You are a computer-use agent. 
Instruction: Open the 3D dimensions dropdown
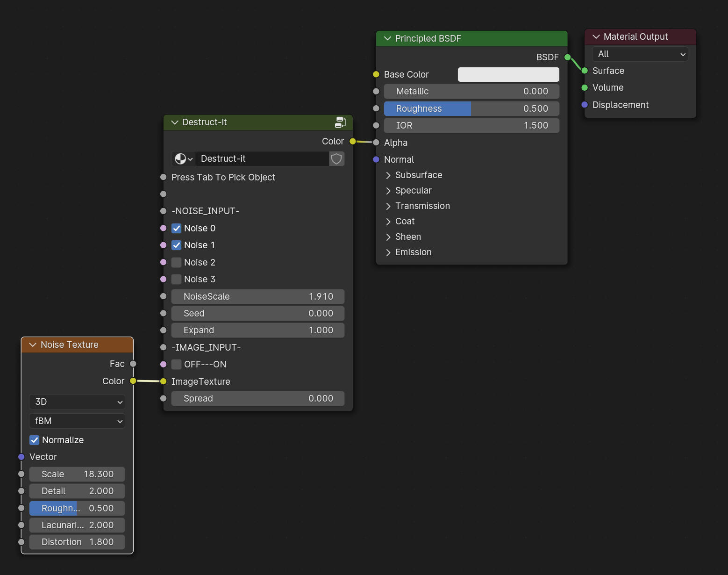[x=77, y=402]
